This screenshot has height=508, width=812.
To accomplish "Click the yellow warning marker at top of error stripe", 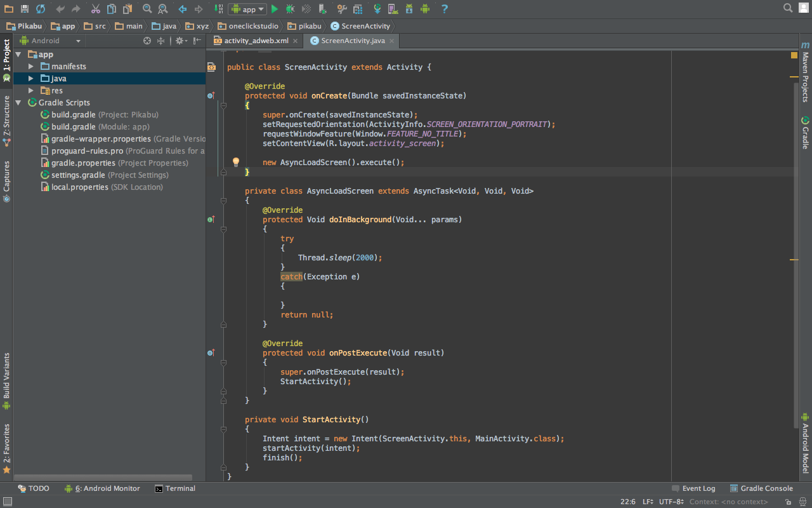I will click(794, 55).
